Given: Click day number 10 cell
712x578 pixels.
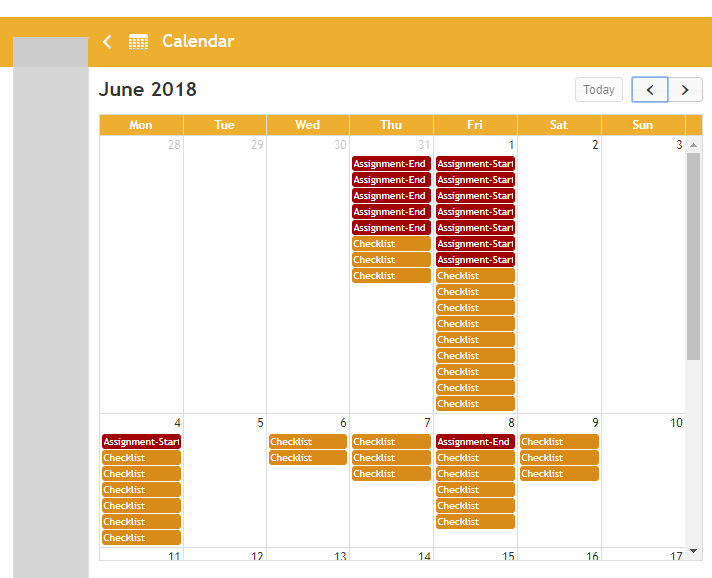Looking at the screenshot, I should point(676,423).
